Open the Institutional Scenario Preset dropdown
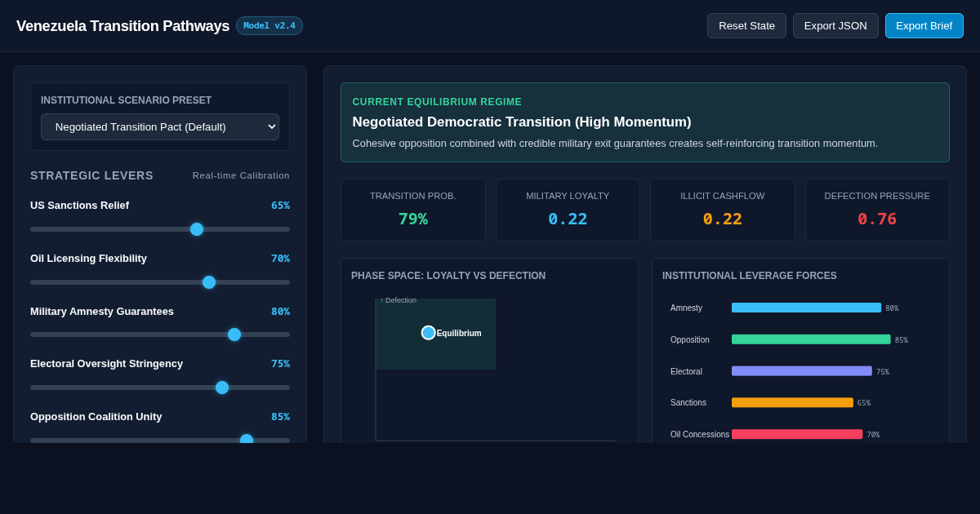Viewport: 980px width, 514px height. pos(160,126)
